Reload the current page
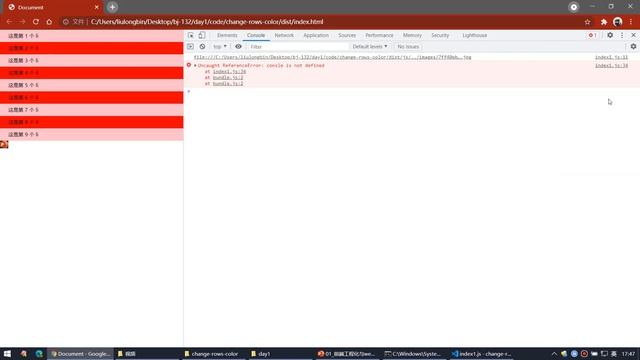This screenshot has height=360, width=640. [36, 22]
